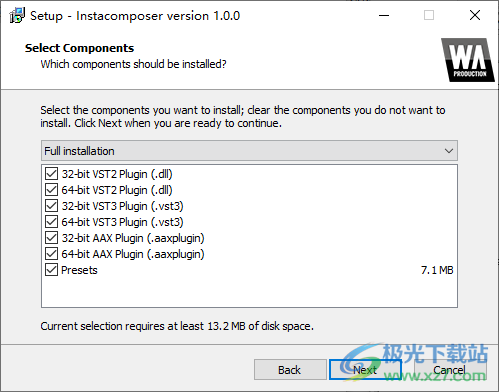The height and width of the screenshot is (392, 499).
Task: Uncheck 64-bit VST2 Plugin (.dll)
Action: pos(51,190)
